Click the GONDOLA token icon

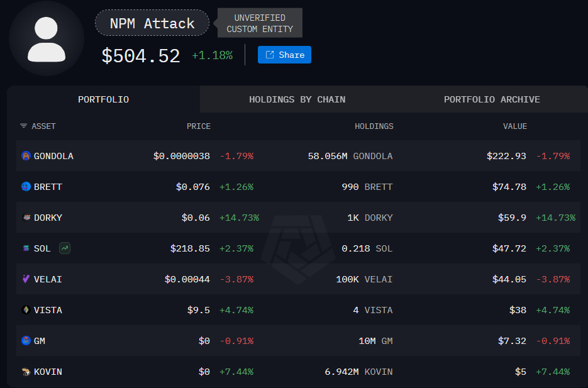point(26,156)
